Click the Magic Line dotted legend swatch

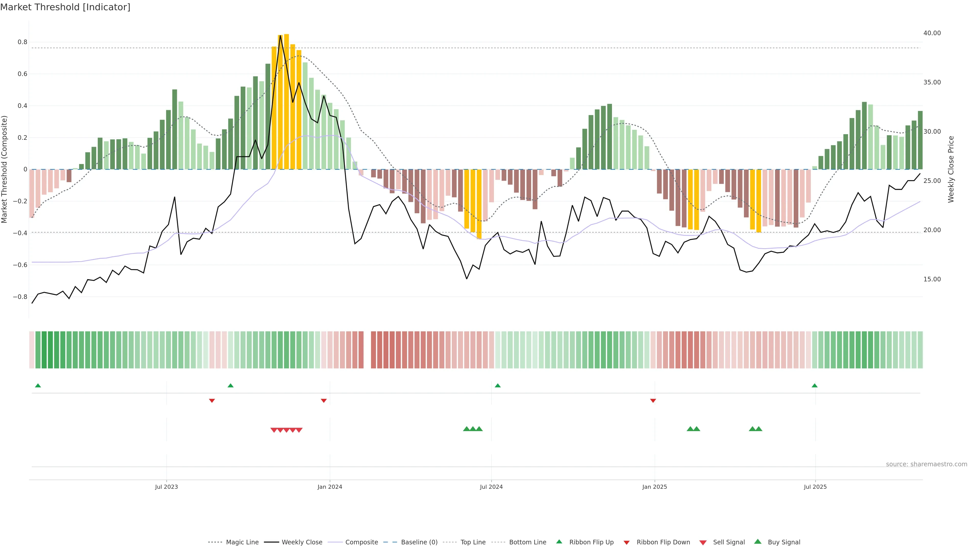click(215, 542)
